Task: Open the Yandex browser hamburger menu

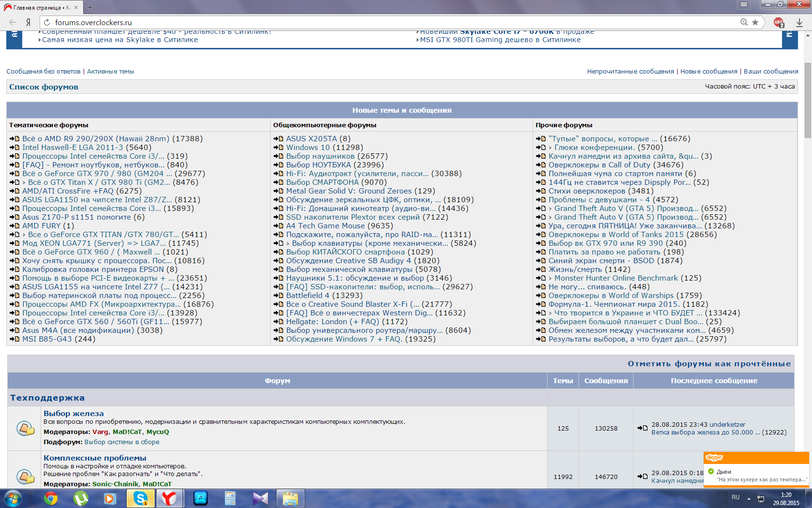Action: 744,5
